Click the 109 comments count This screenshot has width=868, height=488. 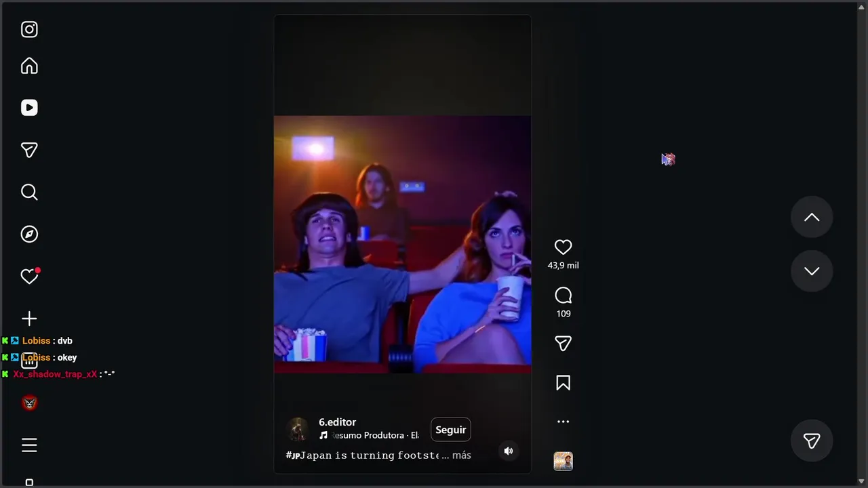pyautogui.click(x=563, y=314)
